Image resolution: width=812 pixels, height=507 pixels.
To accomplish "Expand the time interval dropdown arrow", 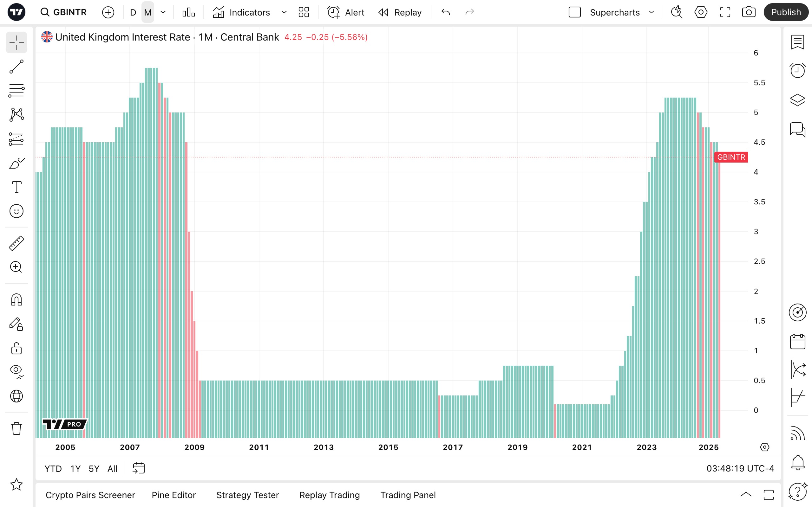I will tap(163, 12).
